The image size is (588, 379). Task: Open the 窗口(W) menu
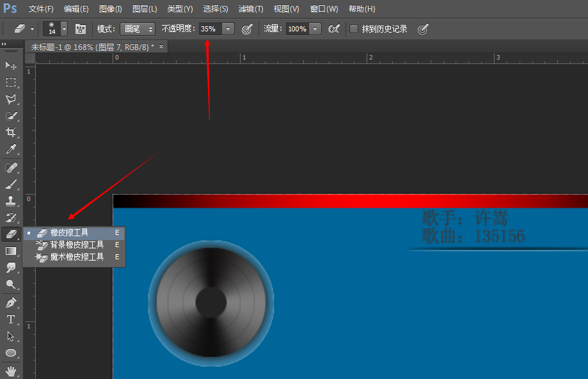(324, 8)
